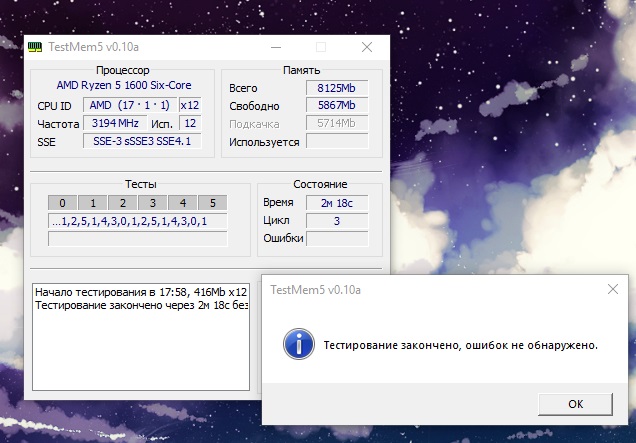This screenshot has height=443, width=636.
Task: Select test number 5 box
Action: 213,203
